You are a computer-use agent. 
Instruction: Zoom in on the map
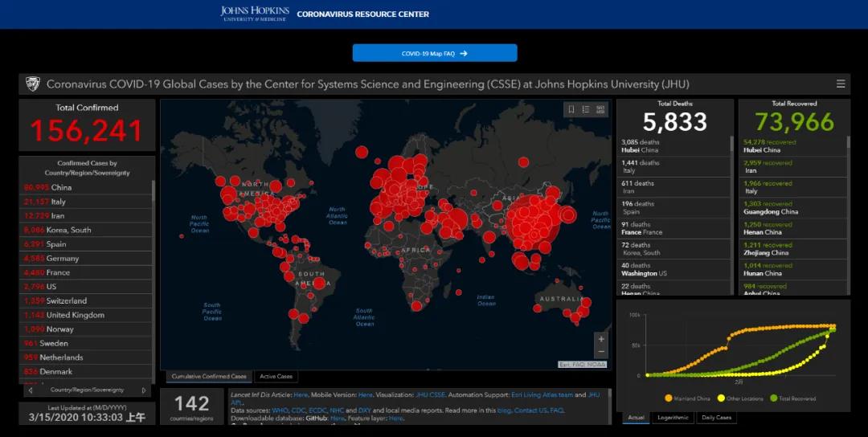[x=601, y=339]
